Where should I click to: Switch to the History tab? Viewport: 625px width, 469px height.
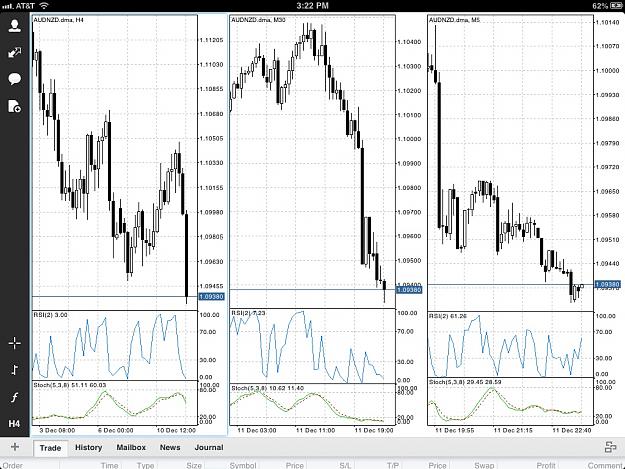pos(88,447)
